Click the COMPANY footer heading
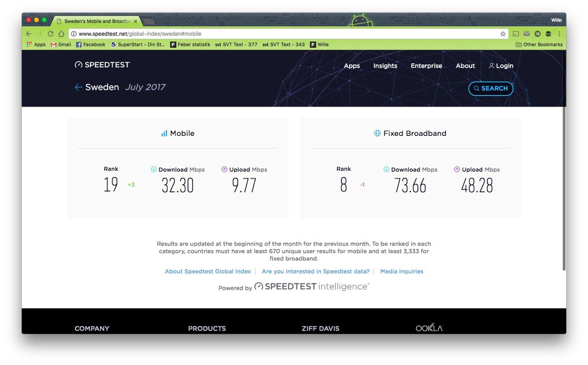Viewport: 588px width, 365px height. 92,328
